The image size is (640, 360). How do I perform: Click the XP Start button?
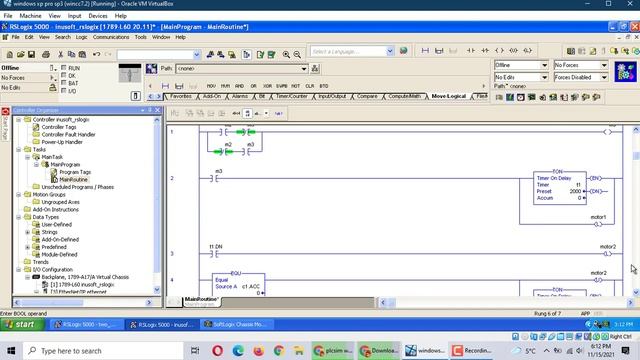pos(22,324)
